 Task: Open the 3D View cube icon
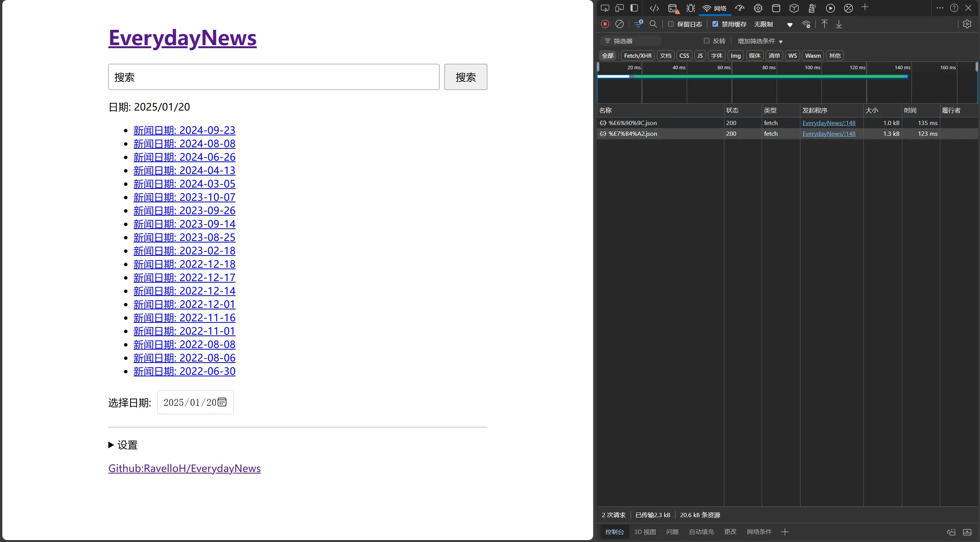point(794,8)
